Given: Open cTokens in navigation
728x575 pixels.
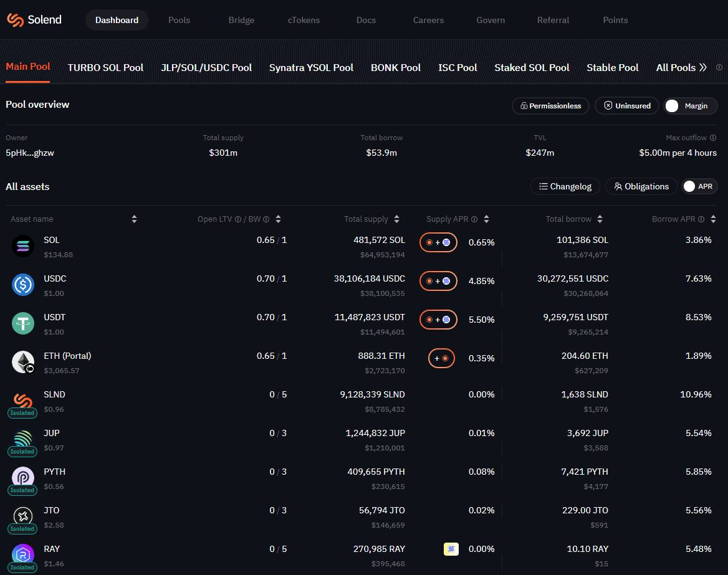Looking at the screenshot, I should point(304,20).
